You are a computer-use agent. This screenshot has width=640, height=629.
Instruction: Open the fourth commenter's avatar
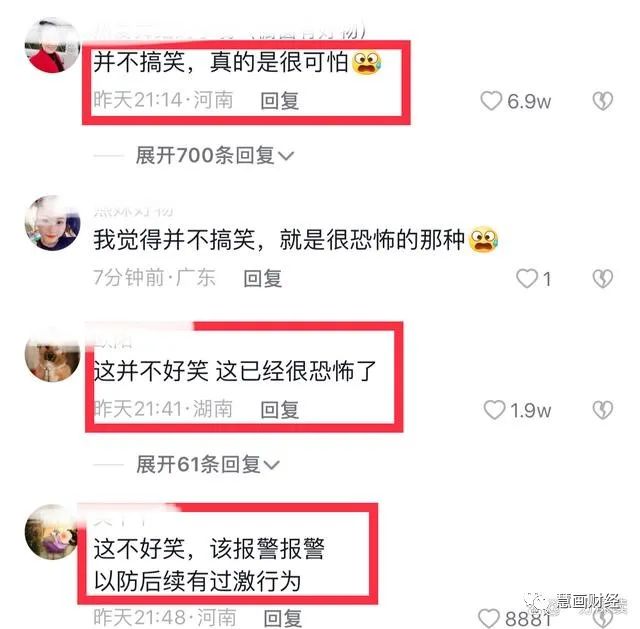(51, 532)
